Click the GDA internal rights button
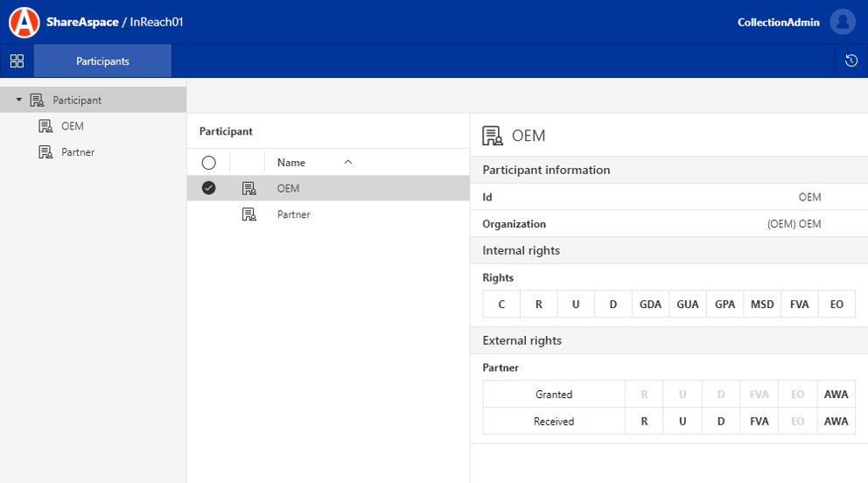 click(650, 304)
